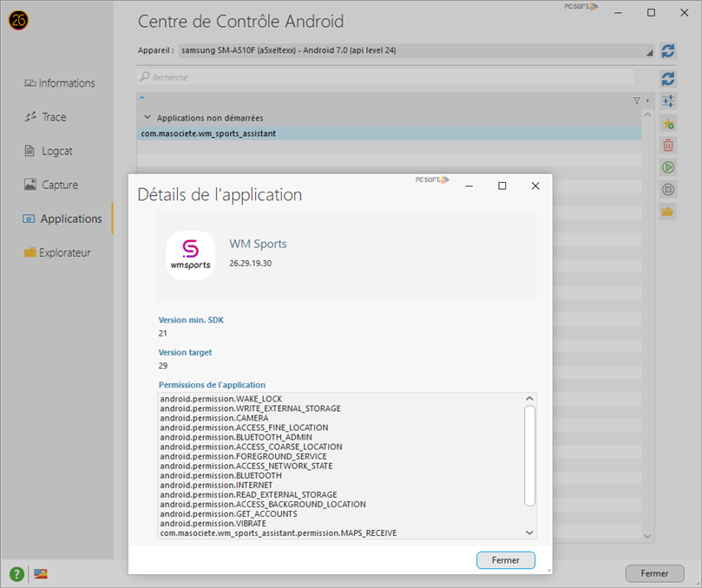The image size is (702, 588).
Task: Click the language flag icon
Action: tap(41, 573)
